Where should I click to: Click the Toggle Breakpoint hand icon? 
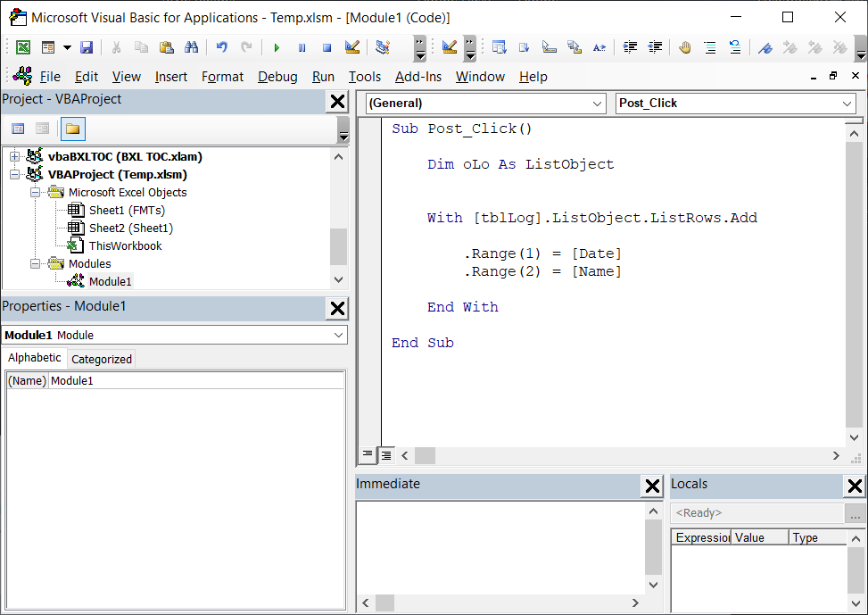(x=684, y=47)
